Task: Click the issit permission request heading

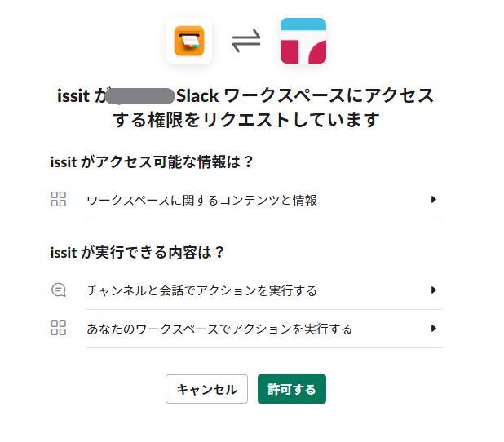Action: tap(245, 108)
